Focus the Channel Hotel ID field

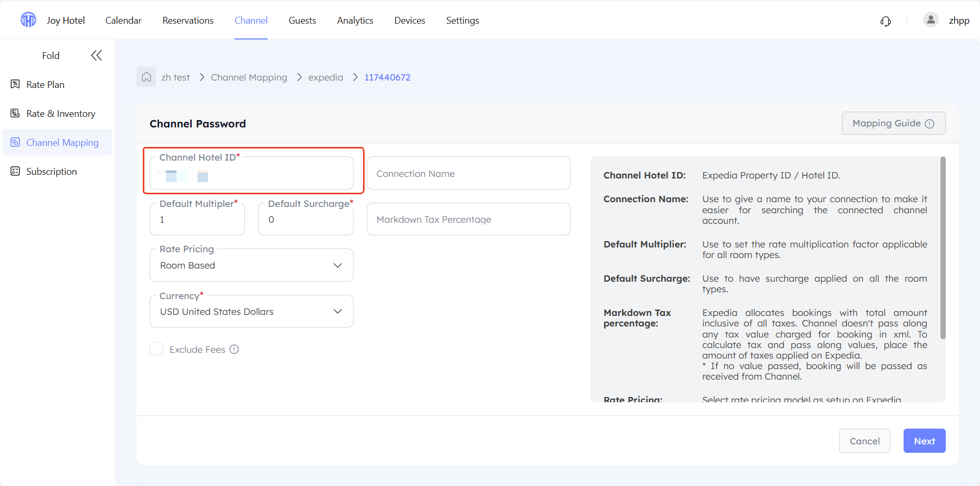tap(251, 173)
